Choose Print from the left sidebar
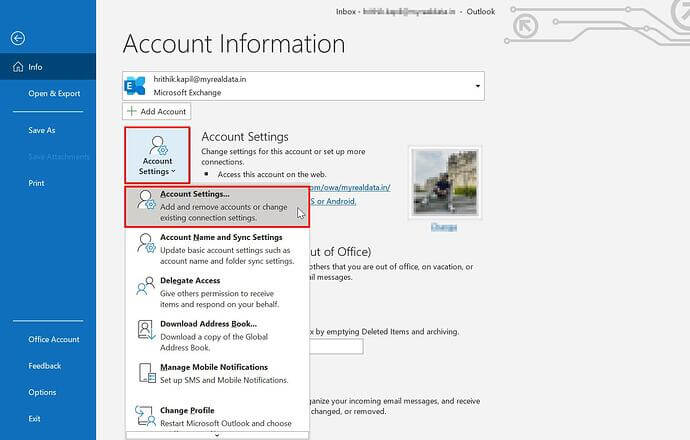 [36, 183]
